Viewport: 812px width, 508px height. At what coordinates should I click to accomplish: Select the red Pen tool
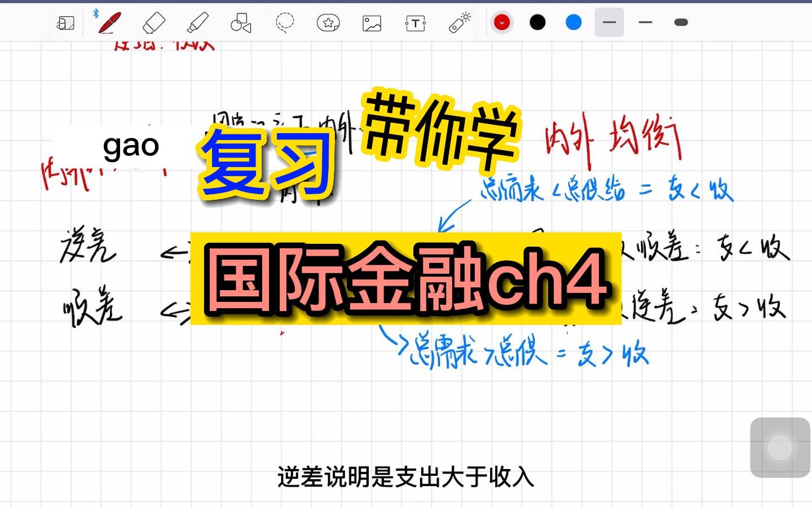pos(109,23)
